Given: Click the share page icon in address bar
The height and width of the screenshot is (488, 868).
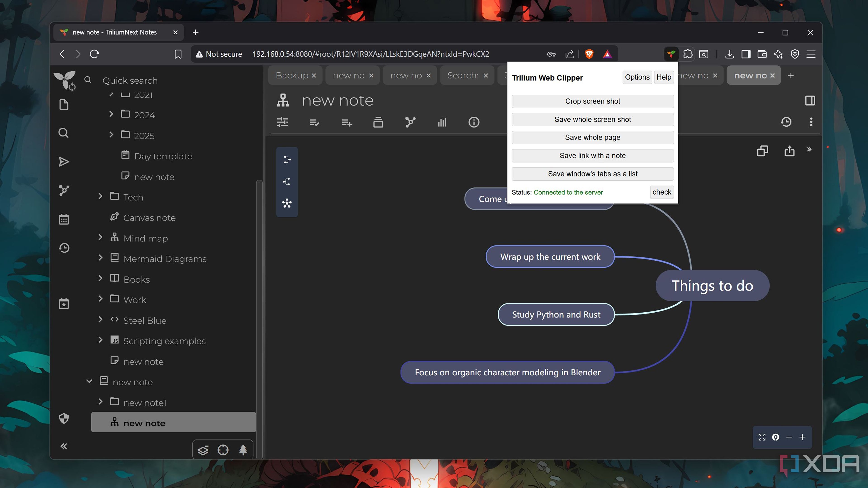Looking at the screenshot, I should (569, 54).
